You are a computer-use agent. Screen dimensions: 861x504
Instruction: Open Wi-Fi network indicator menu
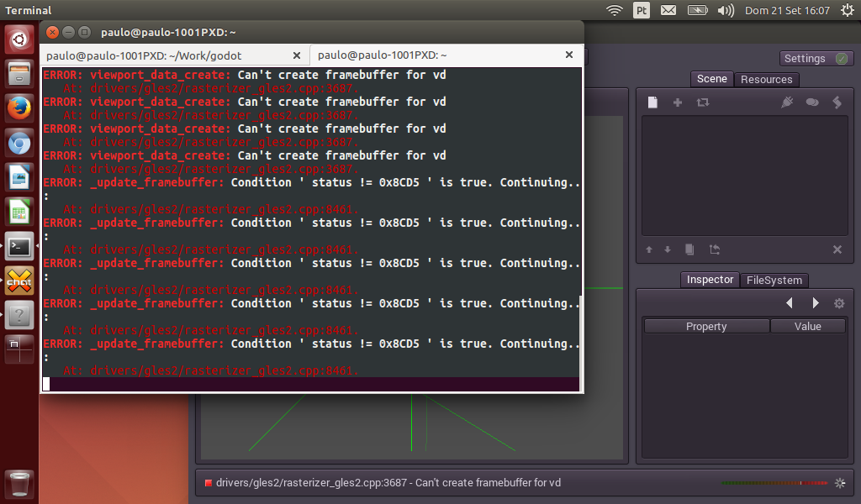click(615, 10)
